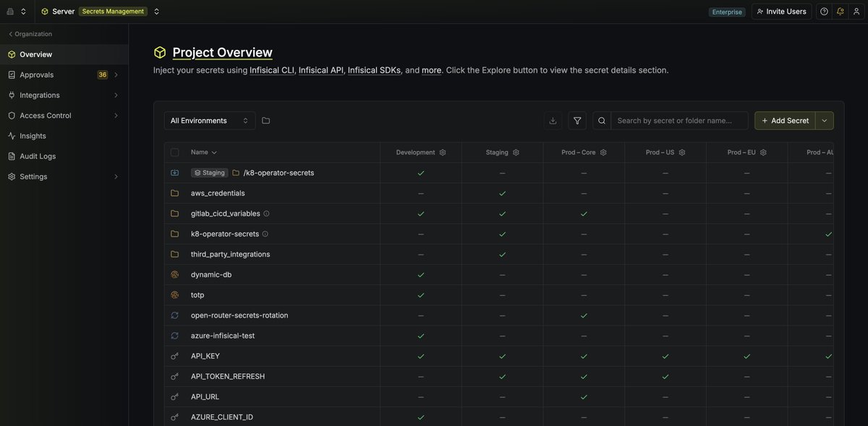Viewport: 868px width, 426px height.
Task: Select the API_TOKEN_REFRESH secret name
Action: [228, 376]
